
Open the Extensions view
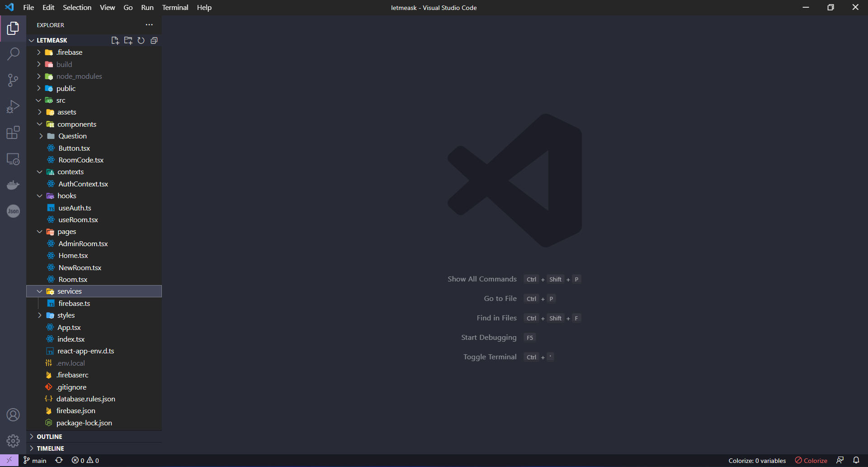coord(13,132)
